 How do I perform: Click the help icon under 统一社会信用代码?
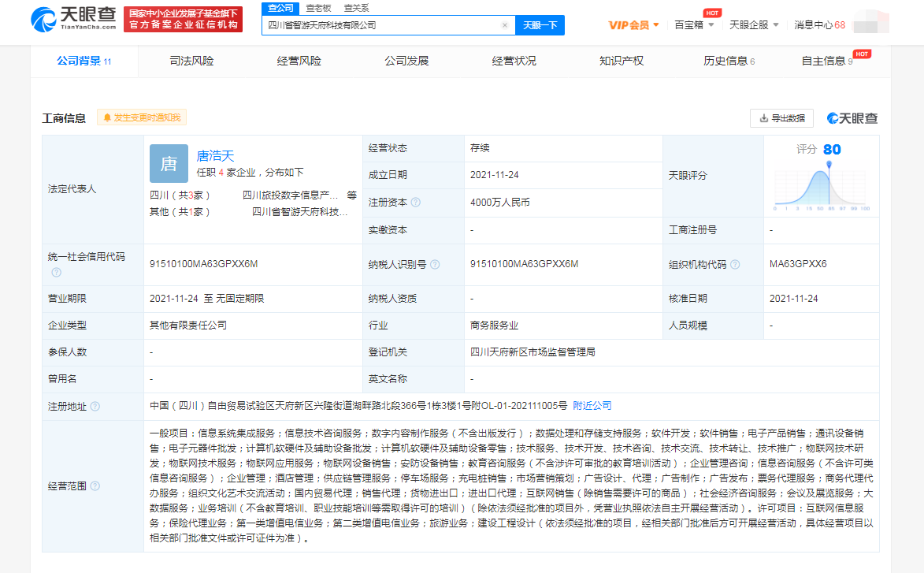coord(56,273)
